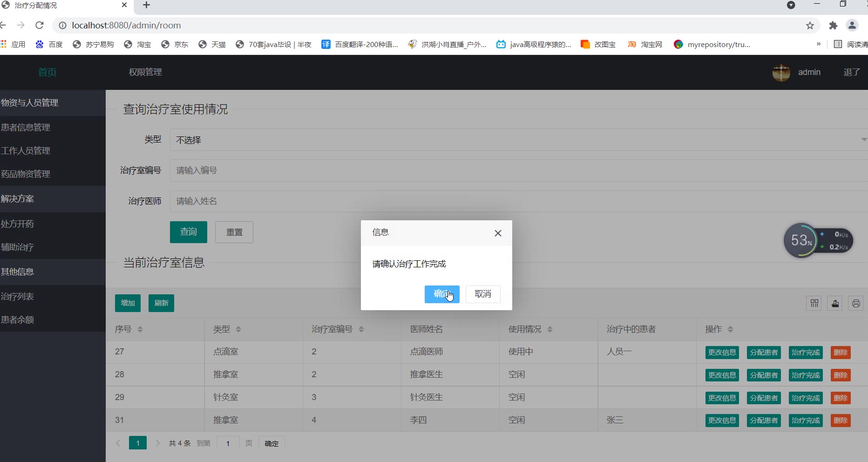This screenshot has height=462, width=868.
Task: Open 药品物资管理 sidebar item
Action: 53,174
